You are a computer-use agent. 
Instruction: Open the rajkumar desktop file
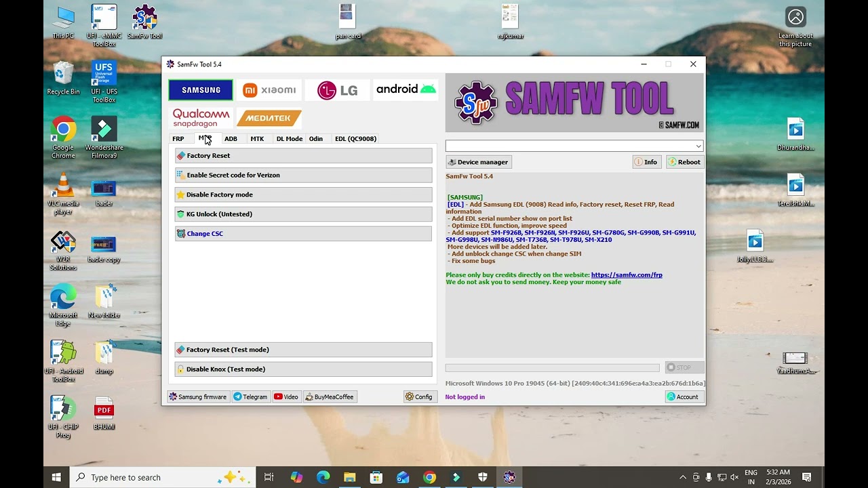[510, 22]
